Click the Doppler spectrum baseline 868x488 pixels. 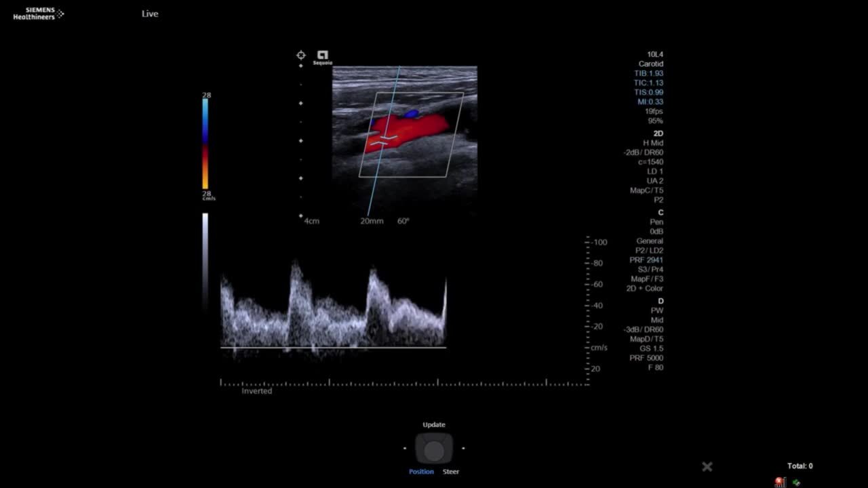[333, 348]
